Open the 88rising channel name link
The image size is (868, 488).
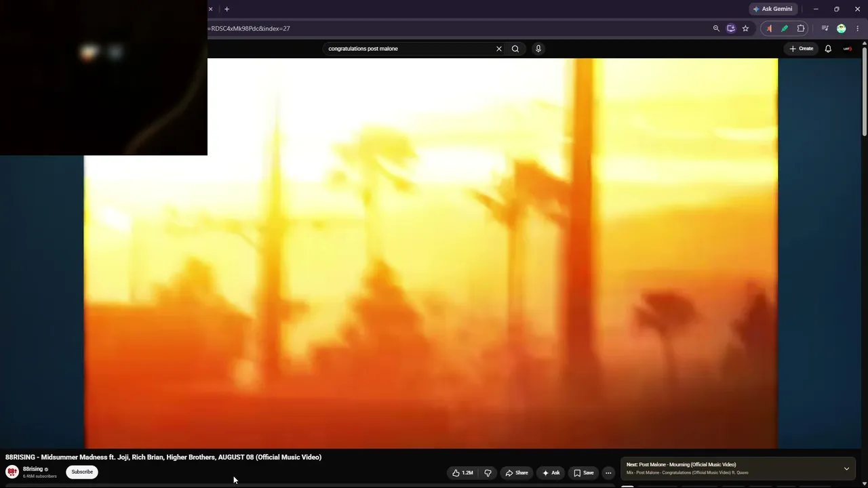pos(33,469)
